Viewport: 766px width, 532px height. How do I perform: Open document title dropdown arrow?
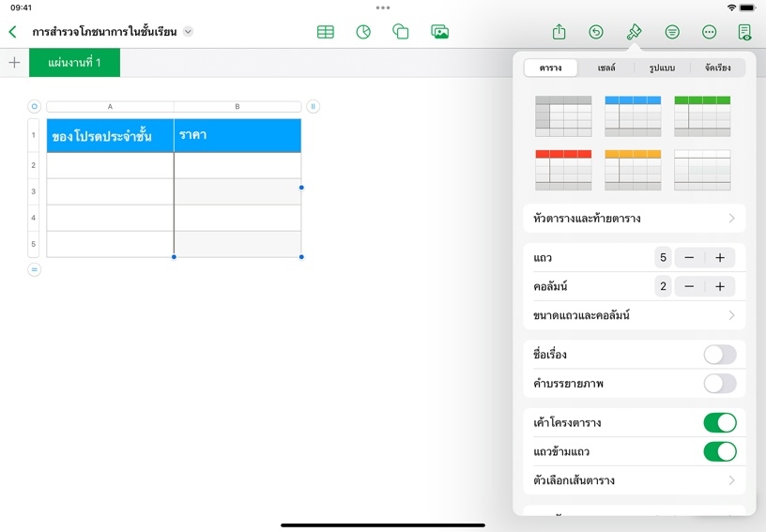189,32
